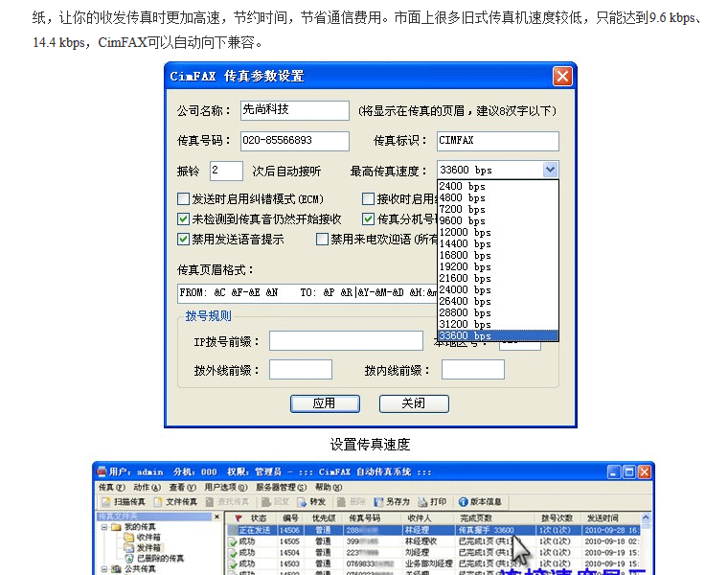
Task: Click the 关闭 button in dialog
Action: coord(414,403)
